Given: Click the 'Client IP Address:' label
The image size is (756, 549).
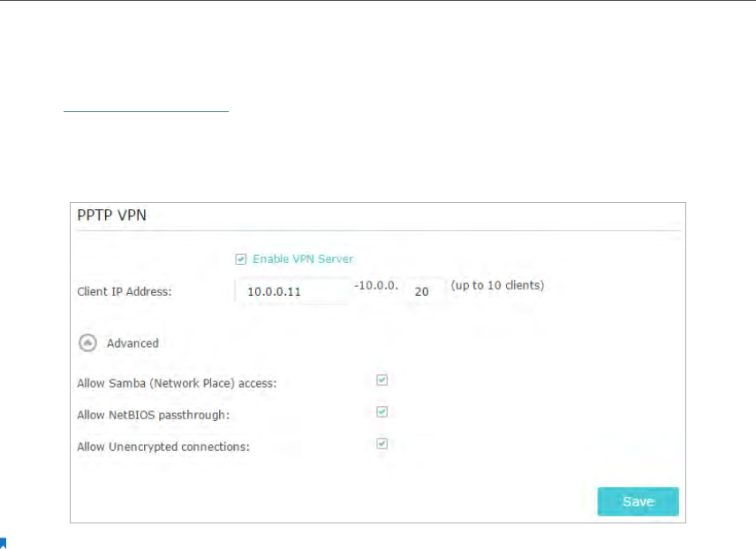Looking at the screenshot, I should 125,291.
